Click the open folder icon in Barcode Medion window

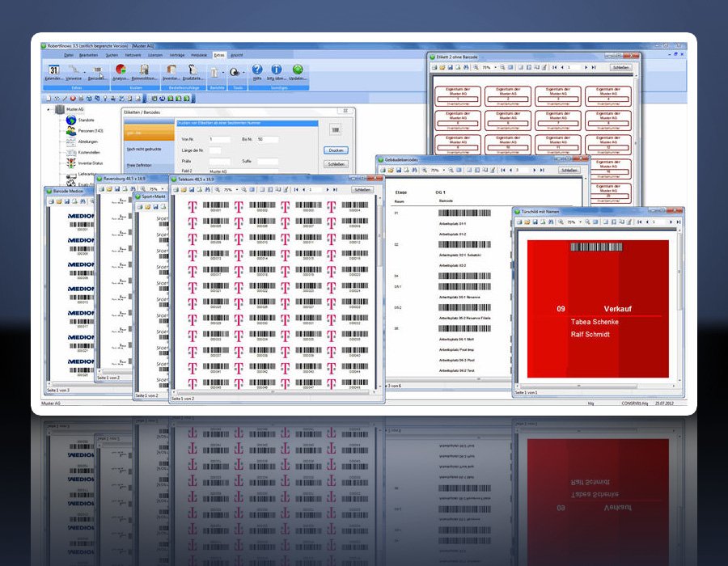coord(59,201)
